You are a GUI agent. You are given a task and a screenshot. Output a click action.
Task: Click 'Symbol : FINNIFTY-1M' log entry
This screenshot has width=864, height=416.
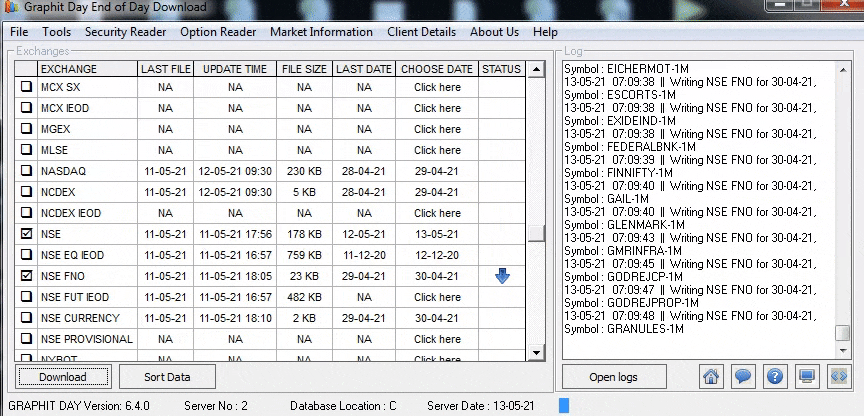tap(618, 173)
